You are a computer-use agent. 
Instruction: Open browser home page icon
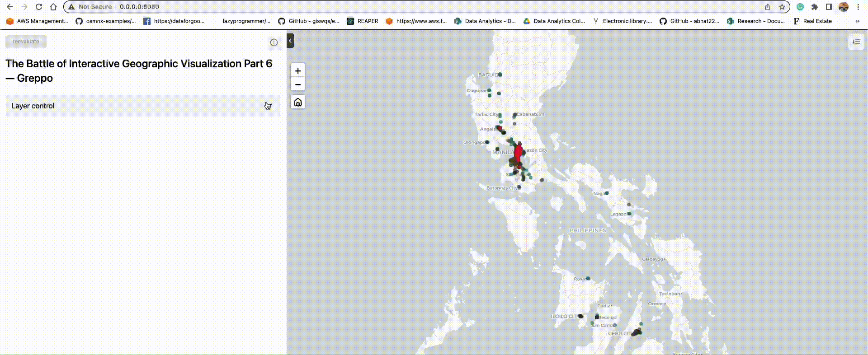pyautogui.click(x=53, y=7)
